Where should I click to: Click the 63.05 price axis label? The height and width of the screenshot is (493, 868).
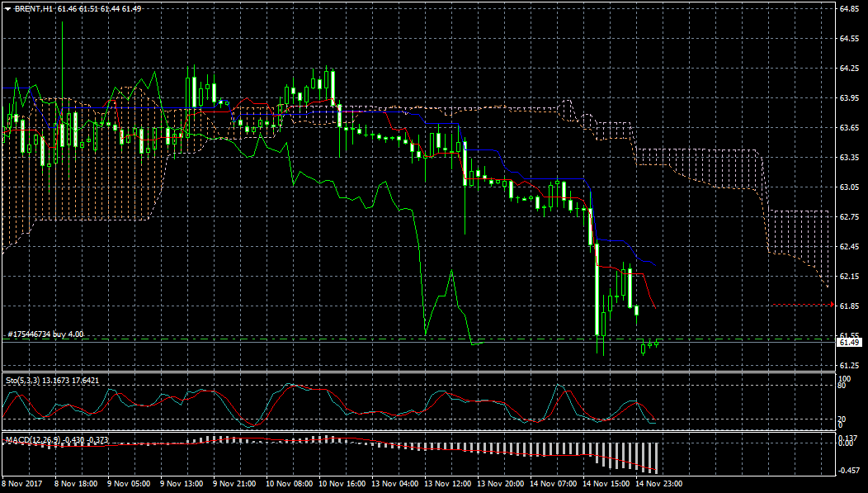coord(850,187)
